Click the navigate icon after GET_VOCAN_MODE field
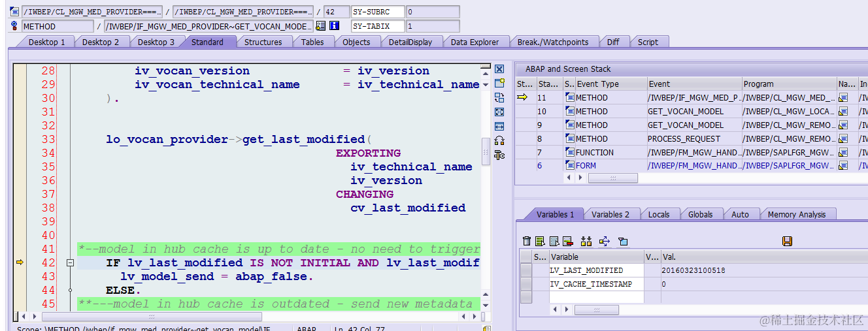The height and width of the screenshot is (331, 868). [320, 26]
